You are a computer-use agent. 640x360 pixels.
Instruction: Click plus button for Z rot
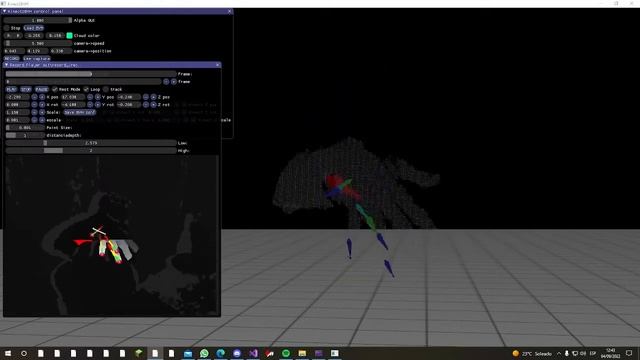[153, 104]
